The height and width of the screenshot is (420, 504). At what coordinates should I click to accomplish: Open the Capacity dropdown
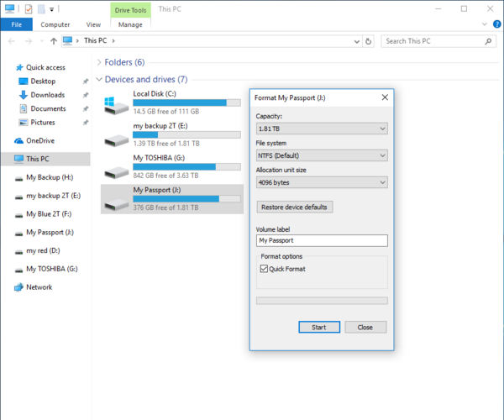click(x=322, y=129)
